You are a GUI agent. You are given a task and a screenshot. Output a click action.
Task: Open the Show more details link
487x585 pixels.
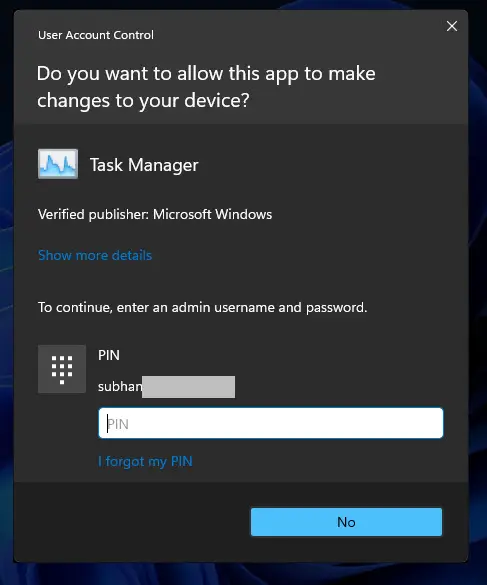95,255
